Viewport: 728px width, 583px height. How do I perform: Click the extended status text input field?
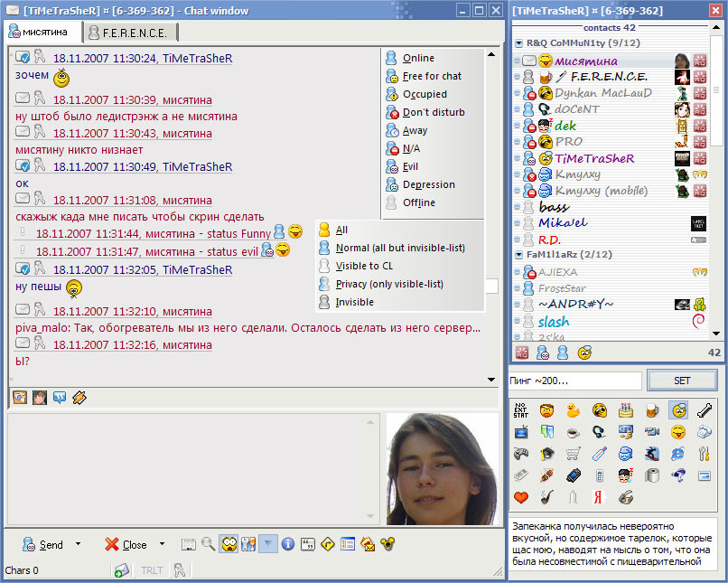point(574,381)
